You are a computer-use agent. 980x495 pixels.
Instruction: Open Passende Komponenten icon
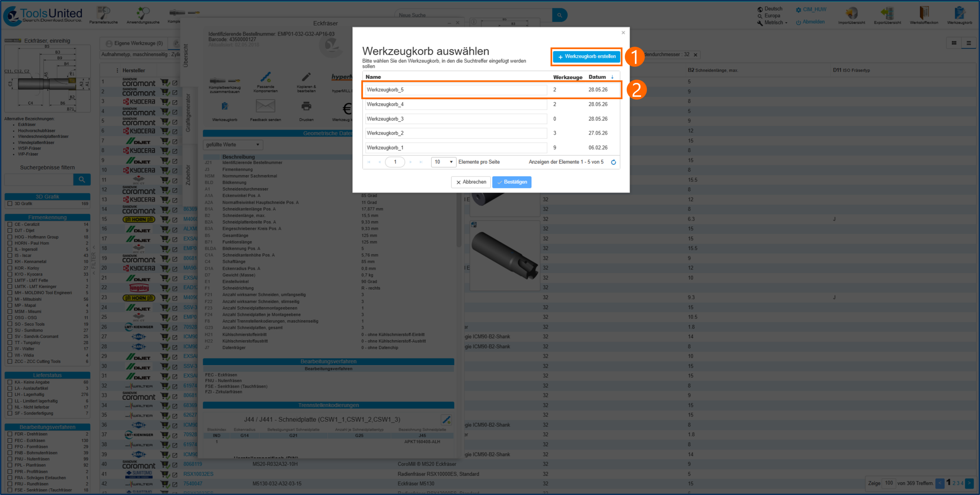[x=266, y=77]
